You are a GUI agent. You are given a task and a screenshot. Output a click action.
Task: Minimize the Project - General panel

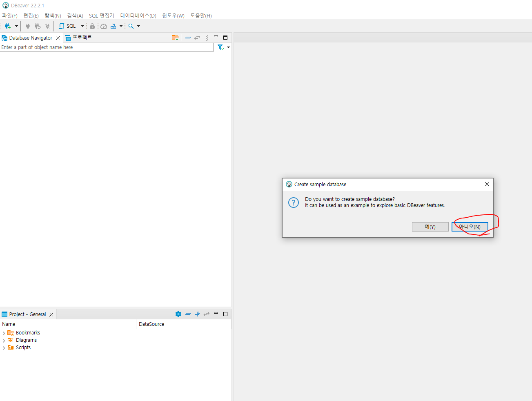[216, 313]
